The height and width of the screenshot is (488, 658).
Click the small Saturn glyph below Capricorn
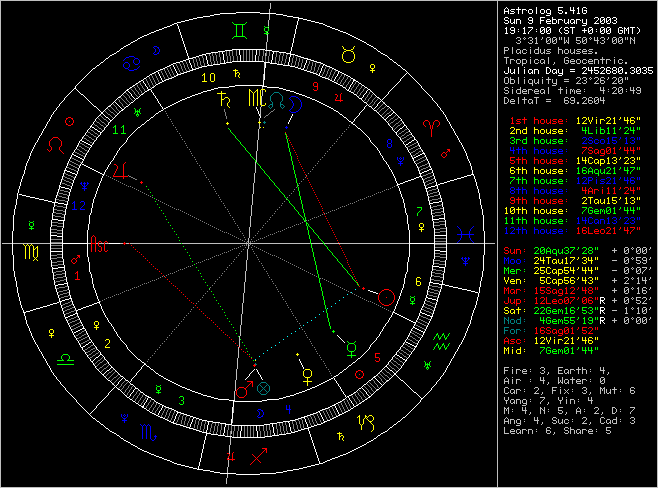pyautogui.click(x=341, y=437)
